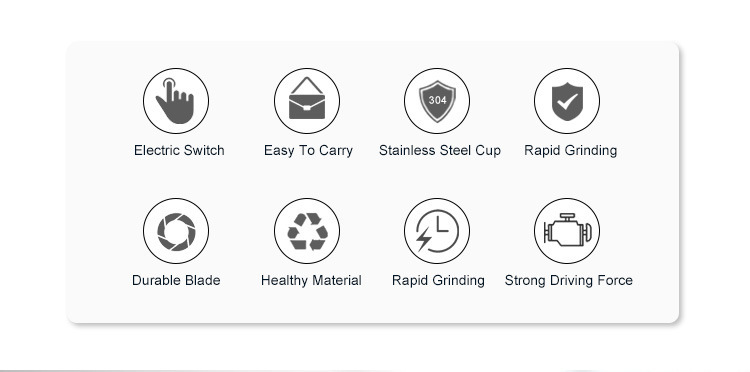Click the lightning bolt beside the clock
This screenshot has height=372, width=750.
[x=423, y=239]
